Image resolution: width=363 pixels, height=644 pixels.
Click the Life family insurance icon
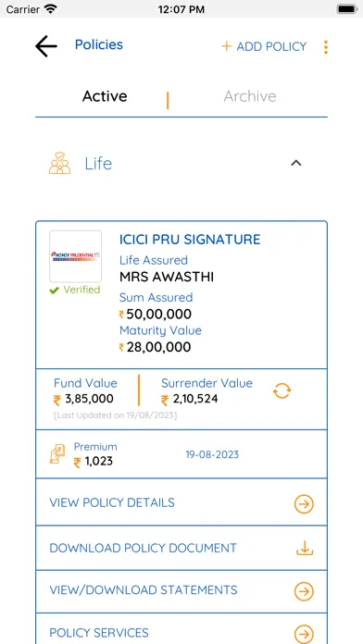(59, 163)
